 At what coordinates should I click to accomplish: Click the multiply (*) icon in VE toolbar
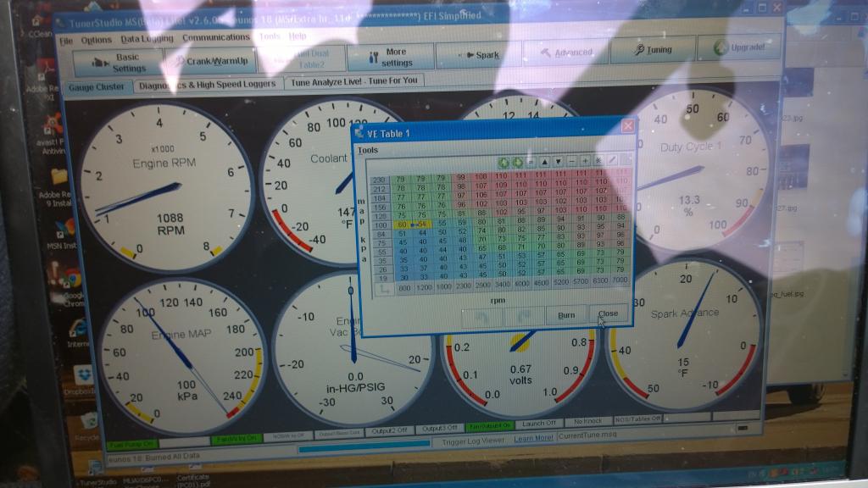598,160
